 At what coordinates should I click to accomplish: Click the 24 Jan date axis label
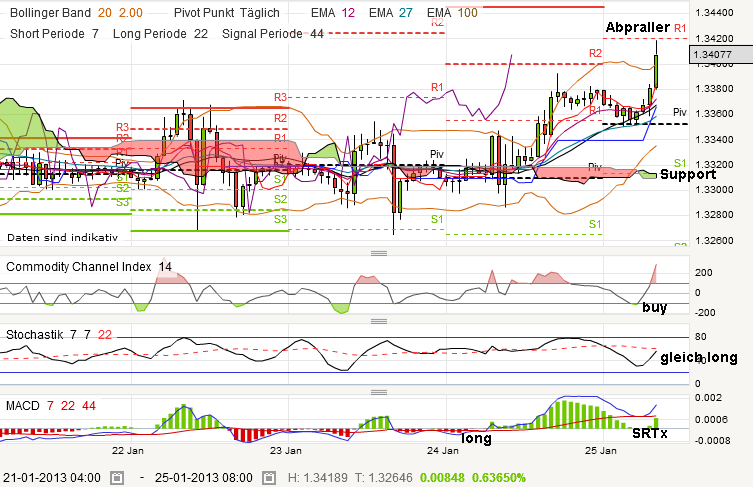pos(443,450)
